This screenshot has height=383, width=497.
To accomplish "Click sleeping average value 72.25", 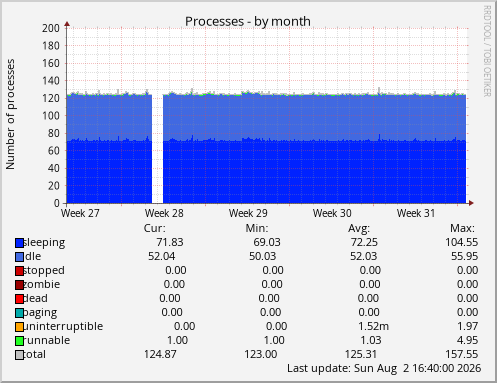I will point(364,242).
